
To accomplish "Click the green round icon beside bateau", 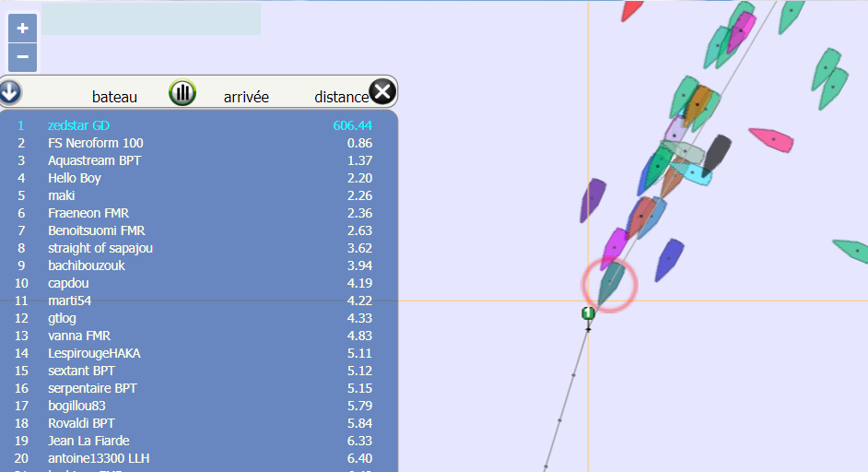I will [182, 92].
